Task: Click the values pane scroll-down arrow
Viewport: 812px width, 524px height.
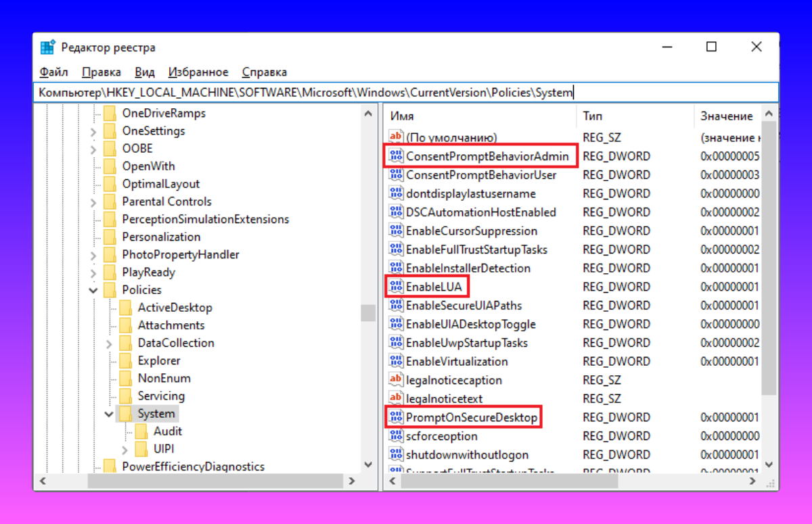Action: pos(769,465)
